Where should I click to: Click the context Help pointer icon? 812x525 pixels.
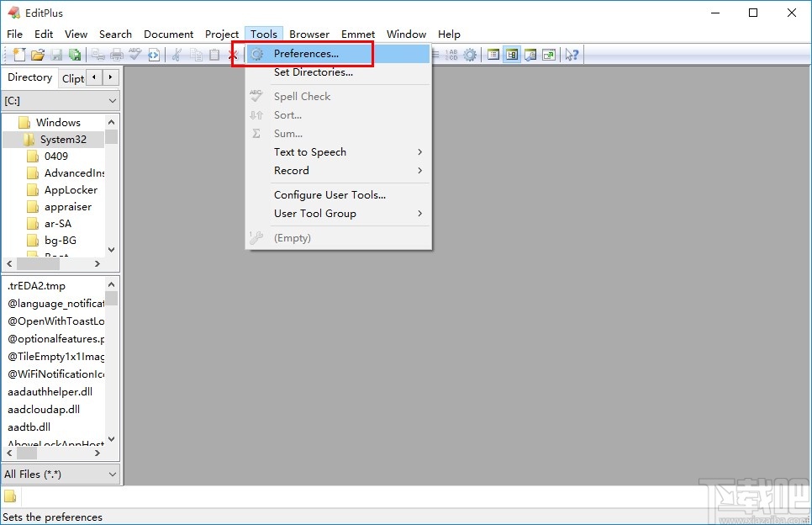click(x=572, y=55)
